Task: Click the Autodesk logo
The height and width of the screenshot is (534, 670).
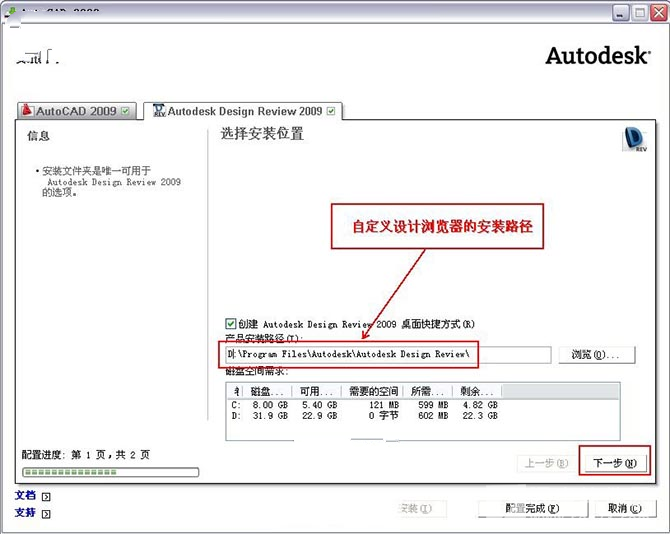Action: point(598,56)
